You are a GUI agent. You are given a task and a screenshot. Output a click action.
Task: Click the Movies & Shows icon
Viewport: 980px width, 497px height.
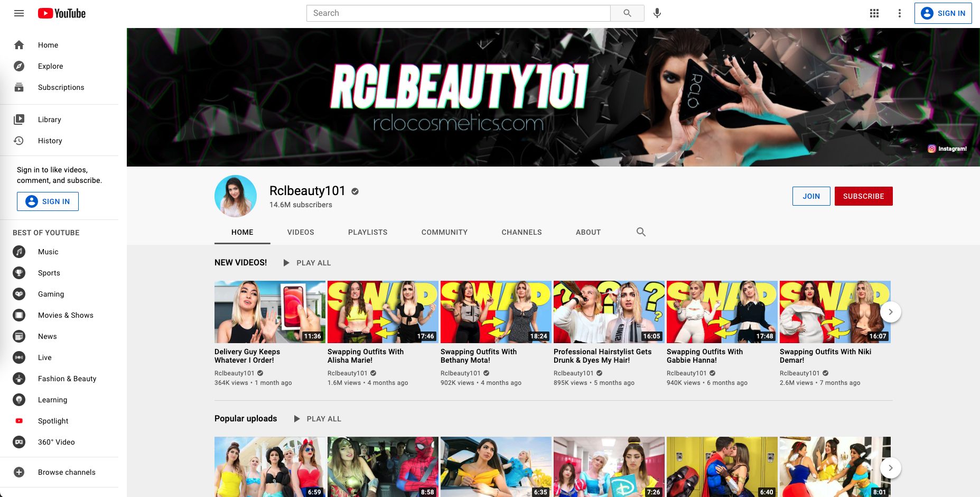coord(19,315)
